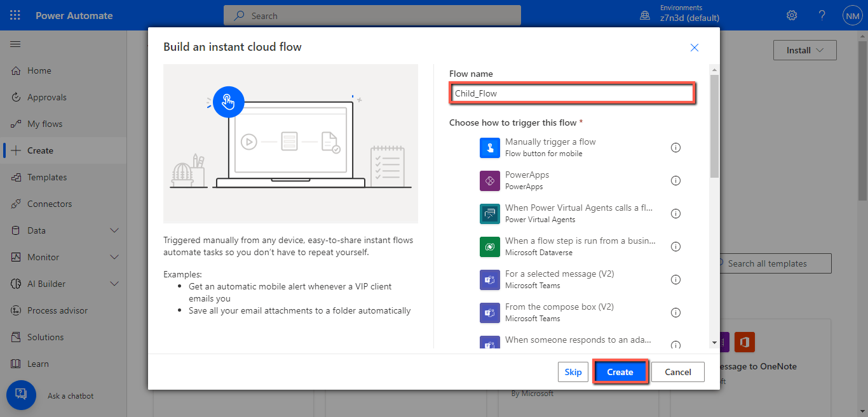
Task: Expand the Data section chevron
Action: tap(114, 230)
